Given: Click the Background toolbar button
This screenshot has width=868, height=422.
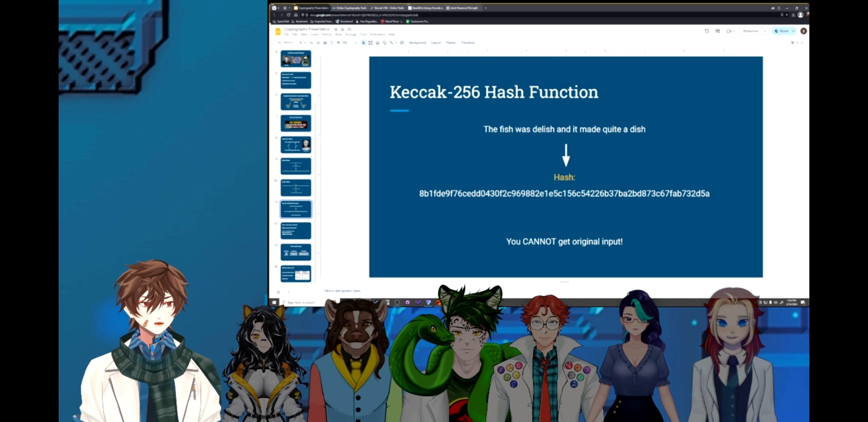Looking at the screenshot, I should (417, 43).
